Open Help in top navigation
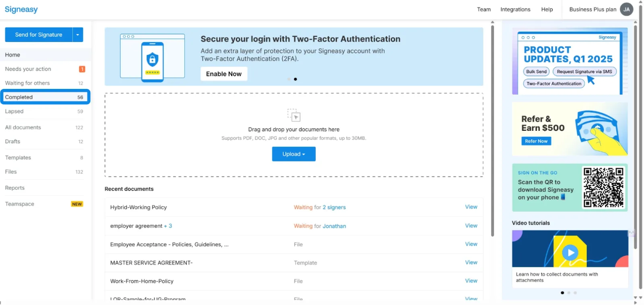The height and width of the screenshot is (305, 644). [547, 9]
